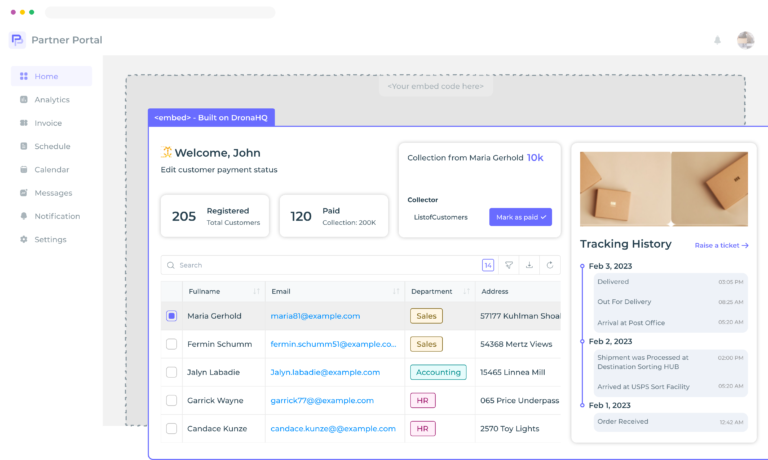768x460 pixels.
Task: Click the Calendar sidebar icon
Action: pos(24,169)
